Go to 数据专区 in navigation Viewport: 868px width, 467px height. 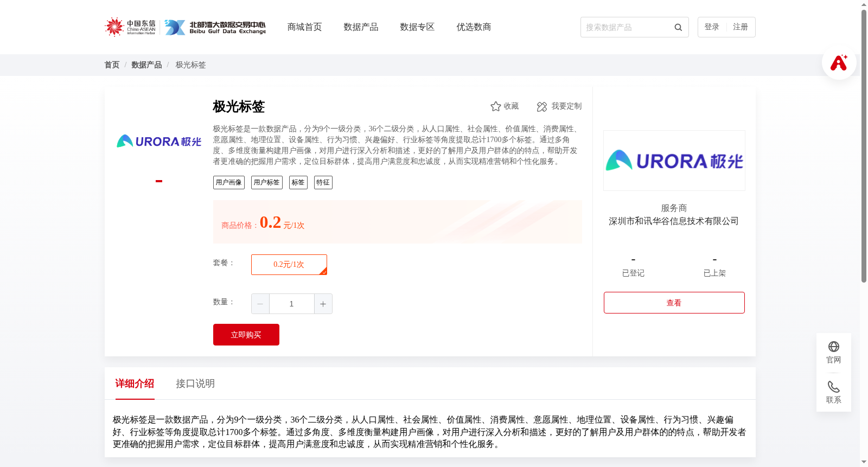(417, 27)
